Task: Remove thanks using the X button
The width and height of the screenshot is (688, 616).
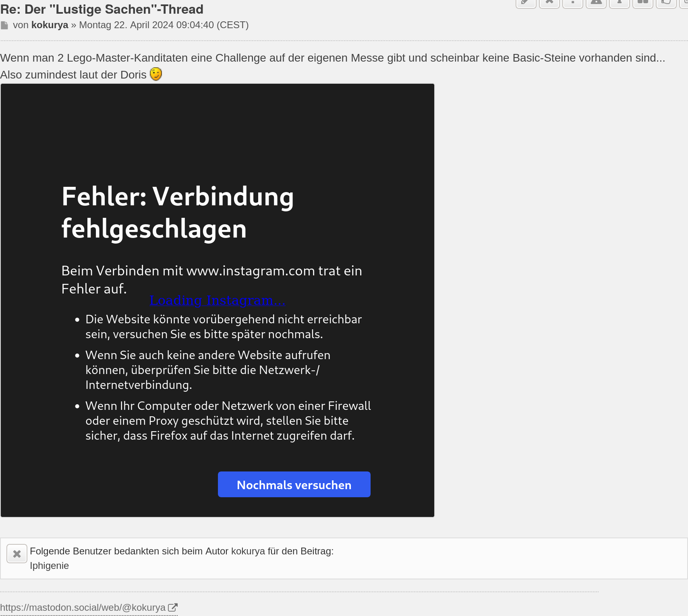Action: click(17, 554)
